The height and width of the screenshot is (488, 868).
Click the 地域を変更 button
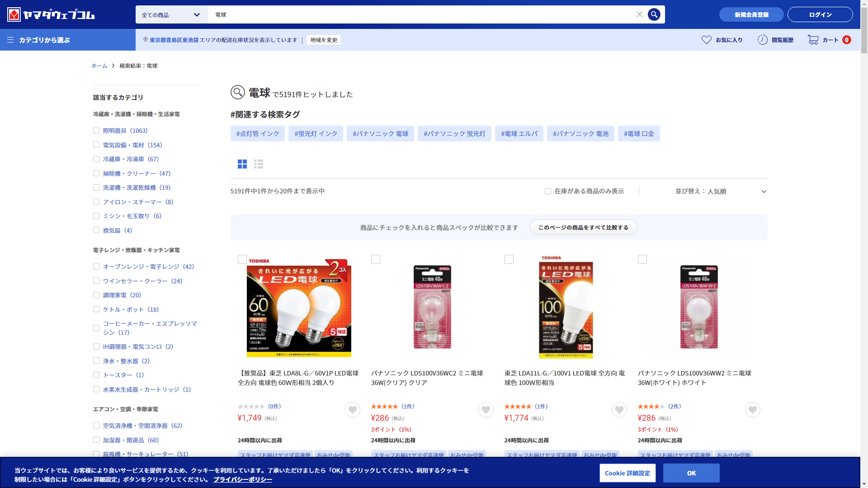coord(324,40)
